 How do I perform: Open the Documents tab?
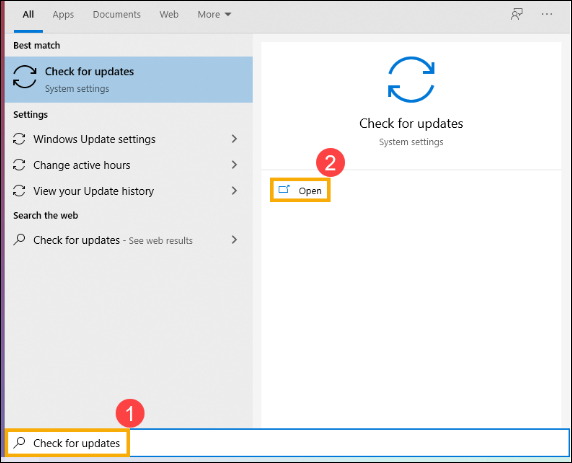click(116, 15)
